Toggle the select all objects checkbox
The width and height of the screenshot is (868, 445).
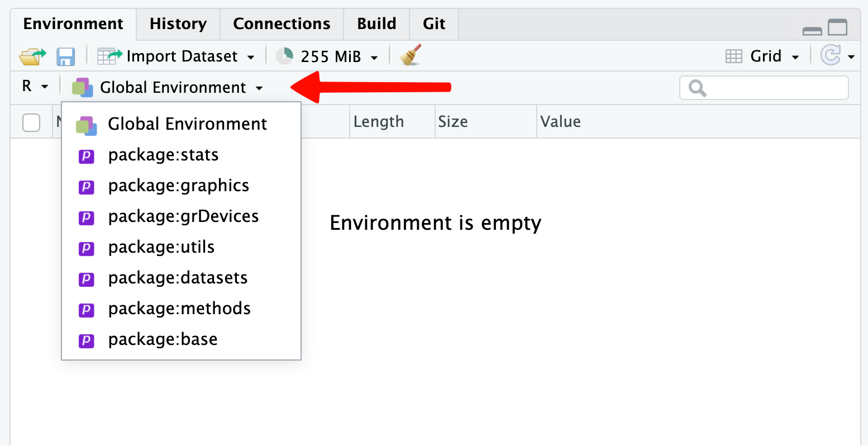pyautogui.click(x=31, y=122)
